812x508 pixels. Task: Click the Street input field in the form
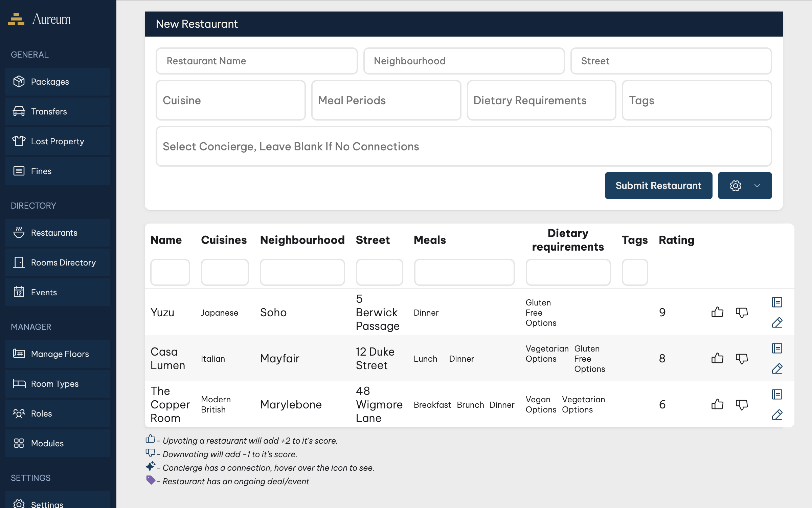[x=671, y=61]
